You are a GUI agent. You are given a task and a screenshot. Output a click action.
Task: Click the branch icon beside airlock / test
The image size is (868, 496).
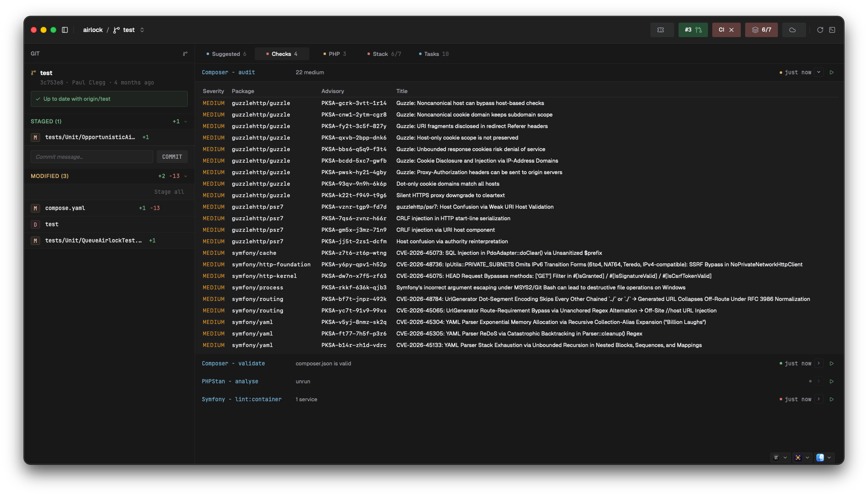(x=116, y=30)
